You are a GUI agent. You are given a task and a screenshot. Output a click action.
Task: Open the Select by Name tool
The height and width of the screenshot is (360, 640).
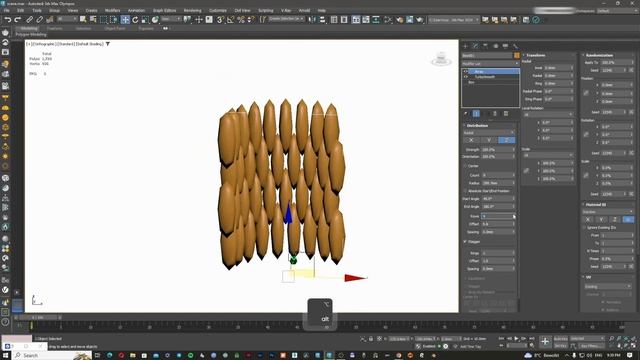pyautogui.click(x=93, y=20)
